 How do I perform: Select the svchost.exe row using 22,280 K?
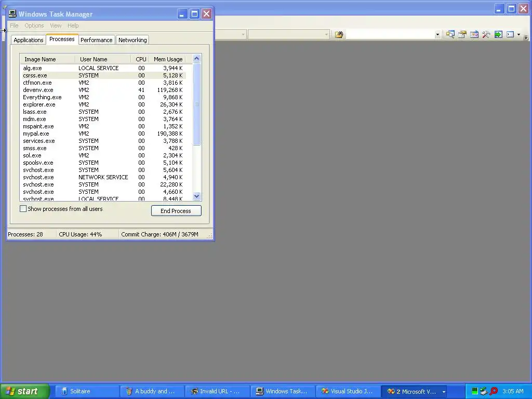coord(103,184)
